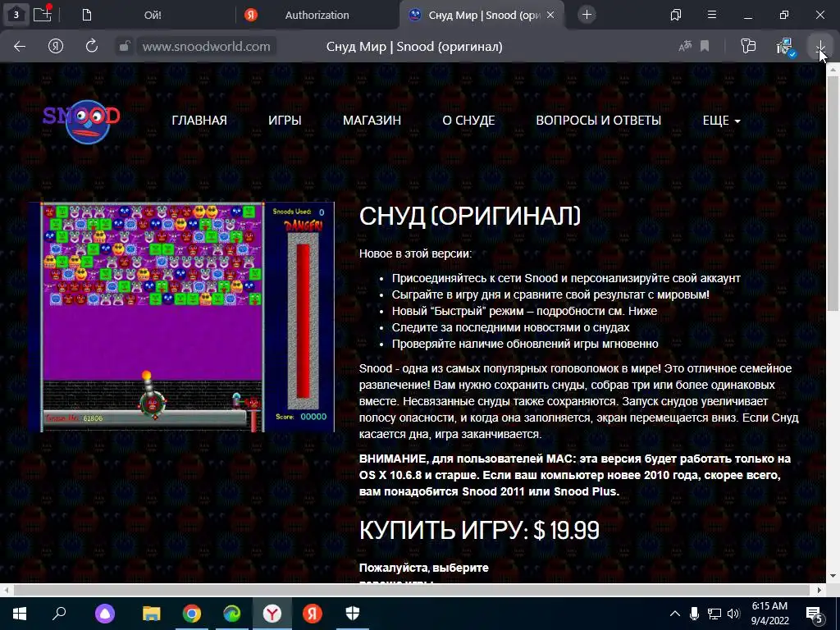Open the downloads arrow icon
The width and height of the screenshot is (840, 630).
point(820,48)
